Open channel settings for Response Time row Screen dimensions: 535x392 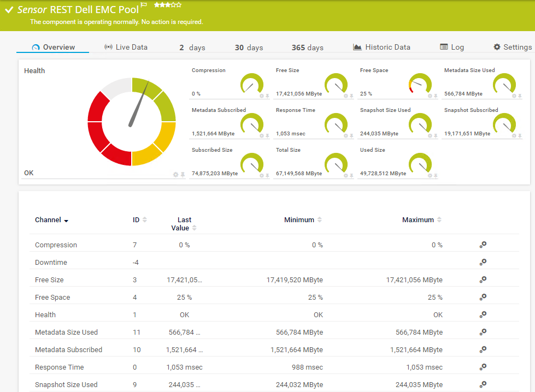[x=483, y=367]
